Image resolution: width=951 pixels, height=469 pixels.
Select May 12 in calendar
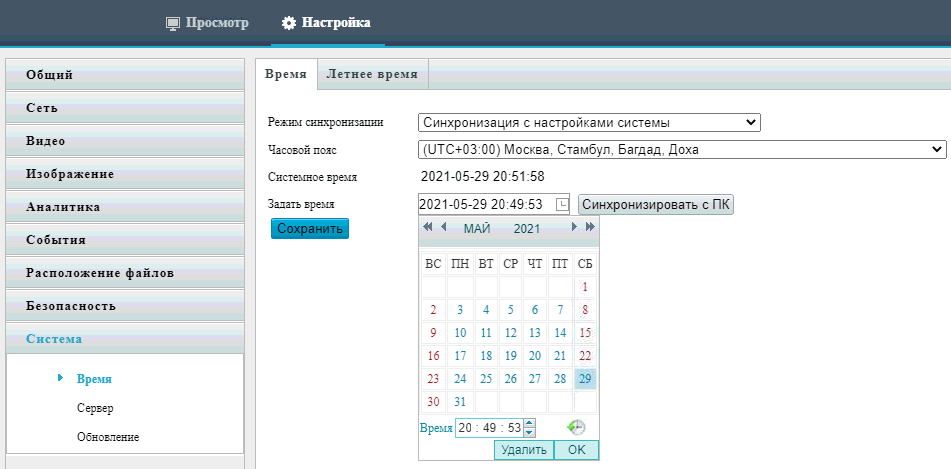coord(511,333)
